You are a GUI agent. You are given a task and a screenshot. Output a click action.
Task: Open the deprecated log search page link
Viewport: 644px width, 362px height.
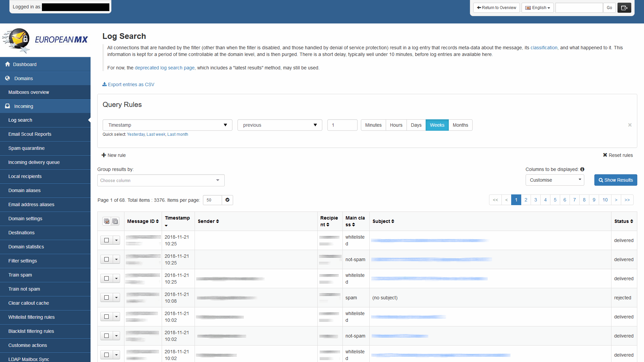pos(165,68)
